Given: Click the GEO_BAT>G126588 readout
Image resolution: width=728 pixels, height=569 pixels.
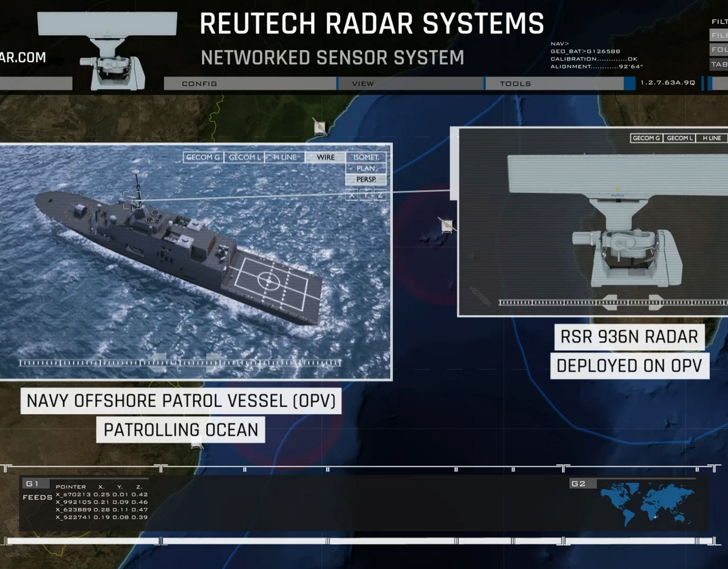Looking at the screenshot, I should point(585,52).
